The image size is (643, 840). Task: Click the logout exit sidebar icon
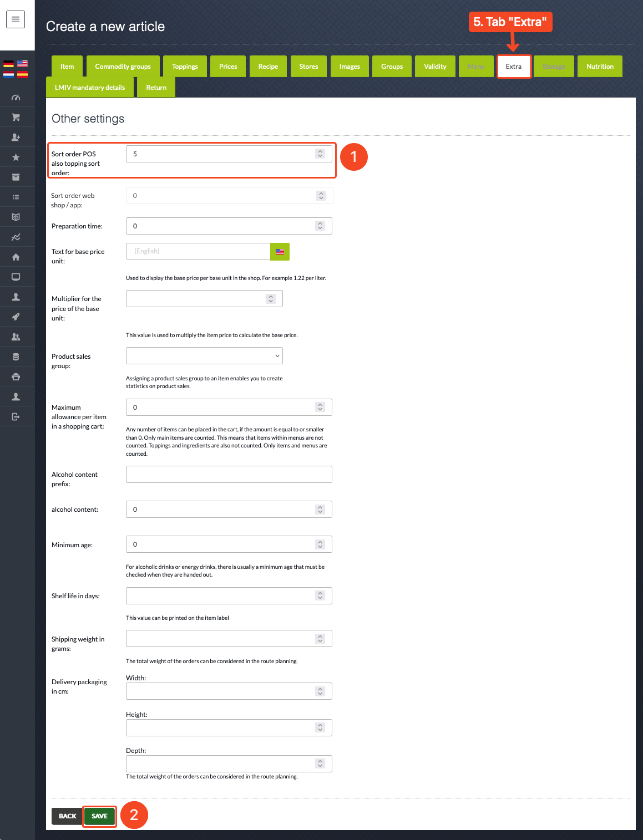(x=16, y=417)
